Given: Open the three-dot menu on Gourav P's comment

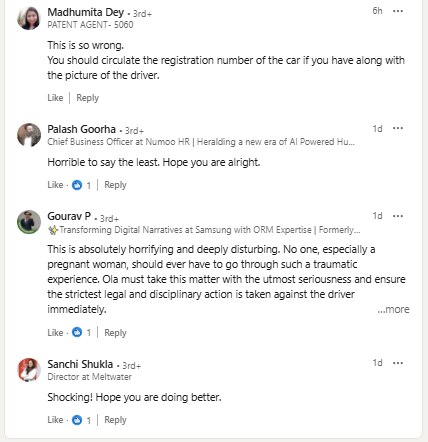Looking at the screenshot, I should [398, 216].
